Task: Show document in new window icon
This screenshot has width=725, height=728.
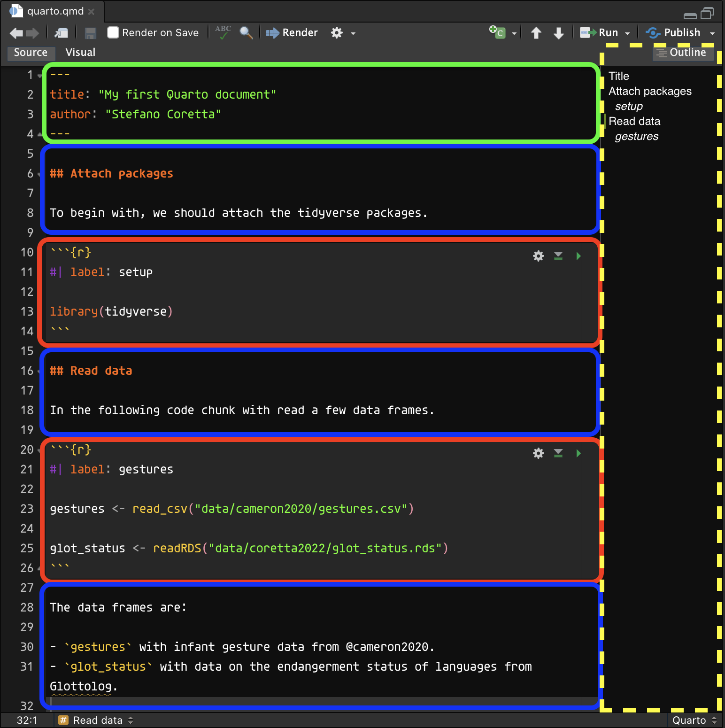Action: (x=62, y=33)
